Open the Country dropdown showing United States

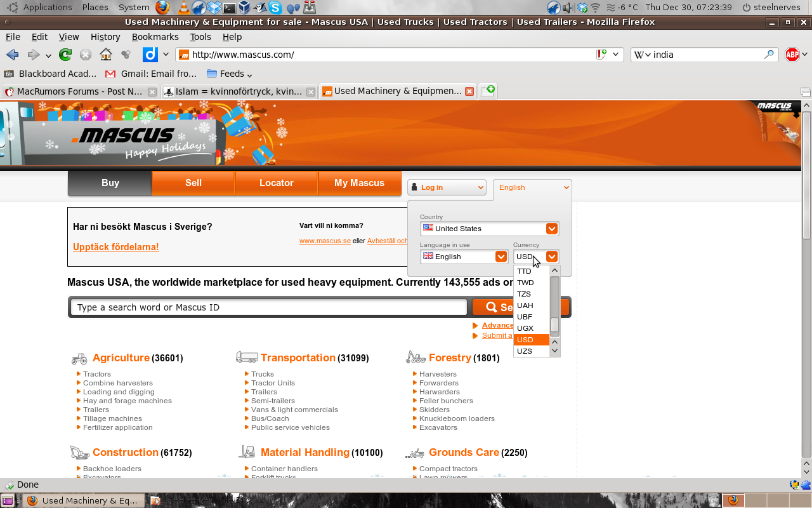(x=489, y=229)
